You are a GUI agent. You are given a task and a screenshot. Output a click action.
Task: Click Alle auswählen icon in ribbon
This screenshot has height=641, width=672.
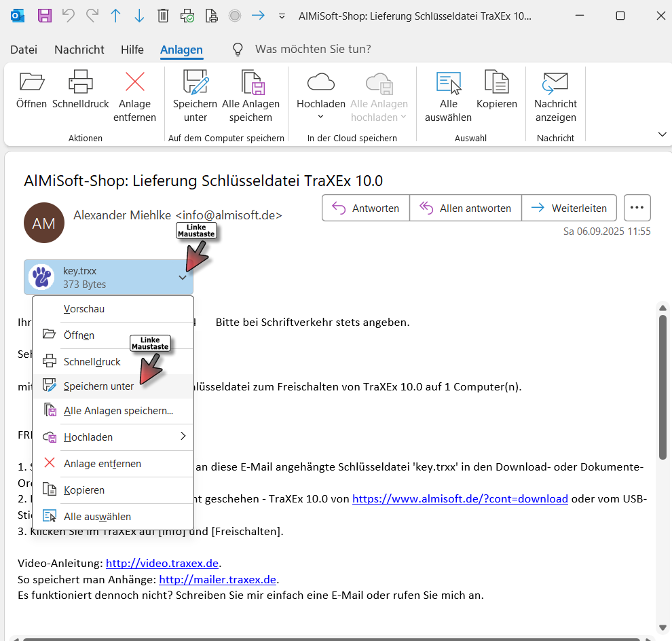click(448, 82)
